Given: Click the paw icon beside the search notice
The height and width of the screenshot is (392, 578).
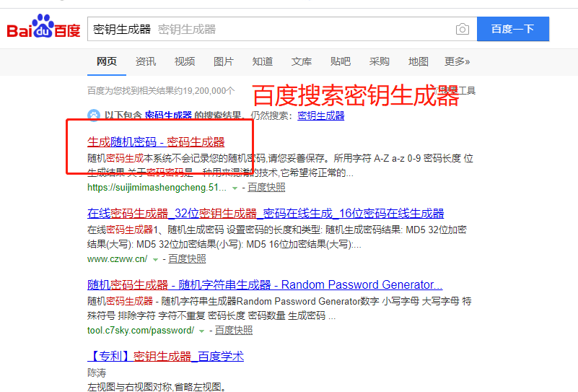Looking at the screenshot, I should (94, 115).
